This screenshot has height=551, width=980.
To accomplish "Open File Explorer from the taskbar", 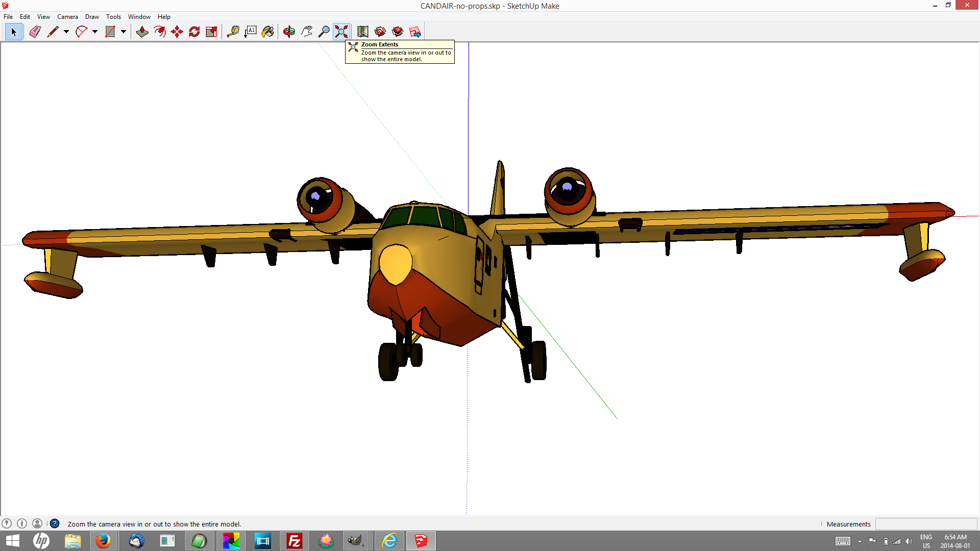I will 73,541.
